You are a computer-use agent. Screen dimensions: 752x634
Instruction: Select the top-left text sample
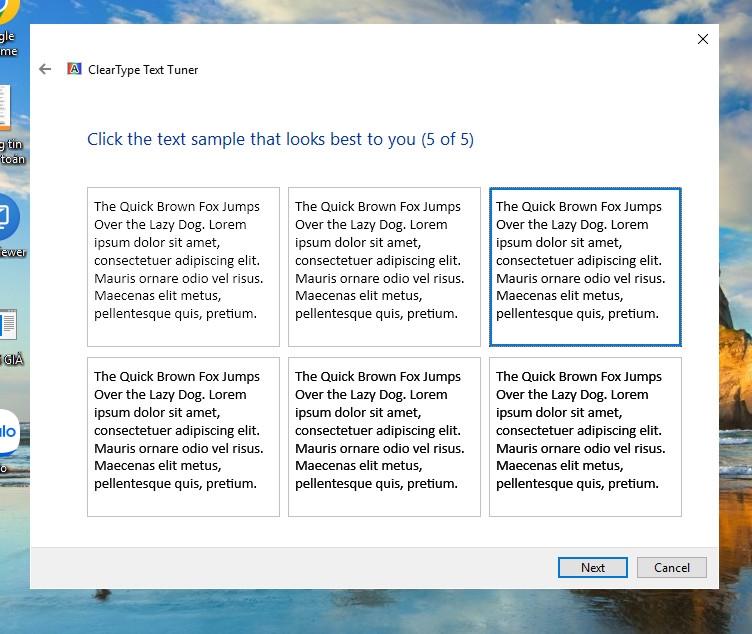[x=183, y=267]
